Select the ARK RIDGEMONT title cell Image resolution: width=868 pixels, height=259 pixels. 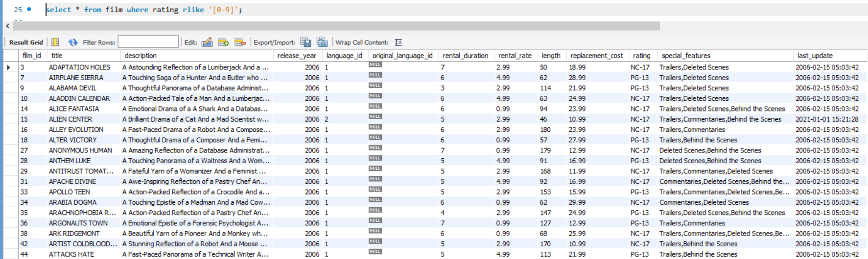pyautogui.click(x=84, y=234)
